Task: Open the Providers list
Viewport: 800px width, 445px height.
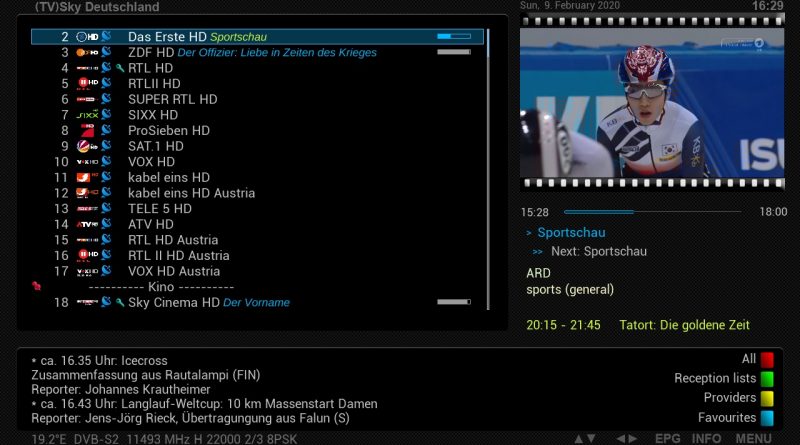Action: [730, 398]
